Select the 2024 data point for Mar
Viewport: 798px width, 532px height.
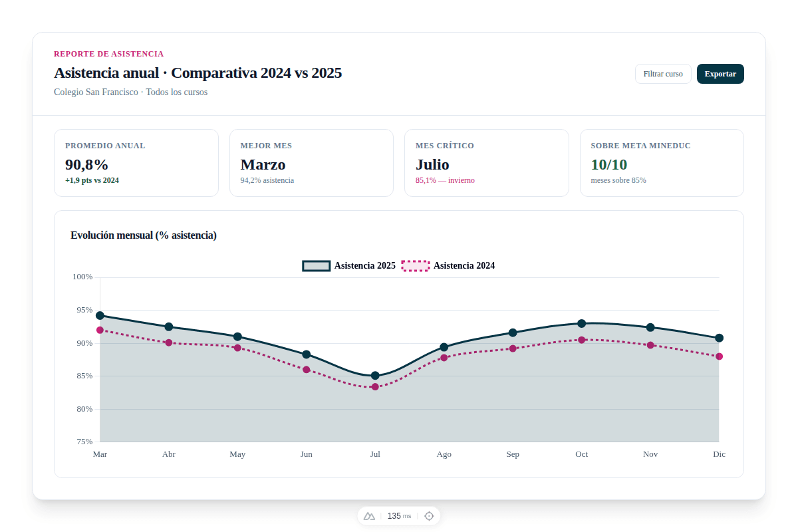(x=100, y=330)
